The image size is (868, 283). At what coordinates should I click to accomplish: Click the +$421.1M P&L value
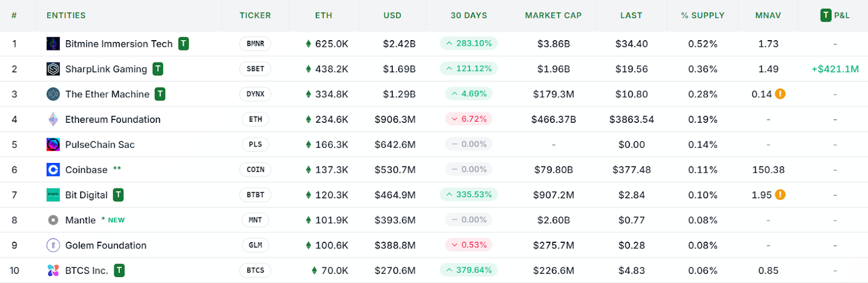(x=835, y=69)
